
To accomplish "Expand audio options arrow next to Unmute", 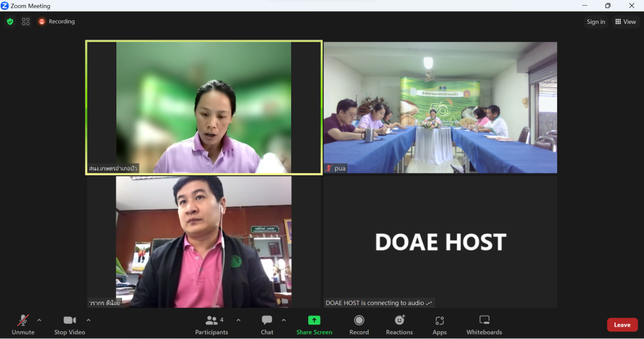I will click(39, 320).
